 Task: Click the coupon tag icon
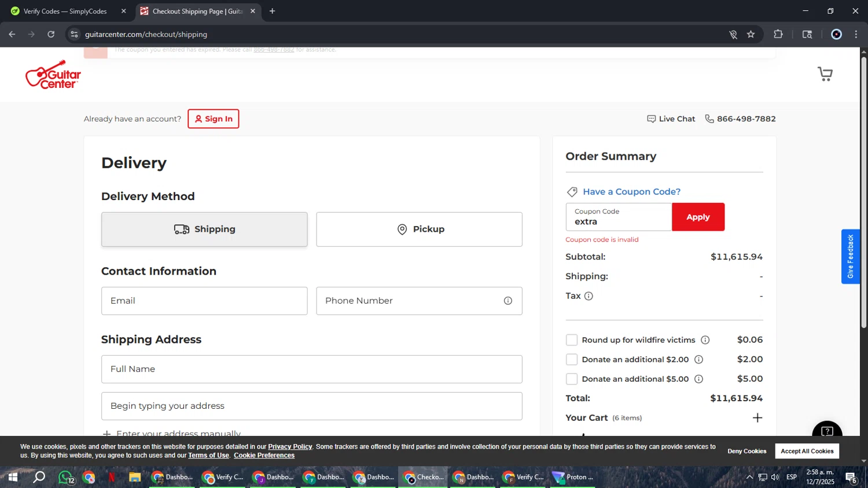[572, 192]
